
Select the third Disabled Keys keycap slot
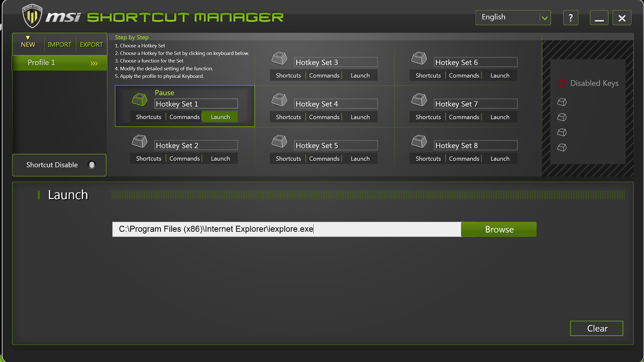click(x=562, y=133)
